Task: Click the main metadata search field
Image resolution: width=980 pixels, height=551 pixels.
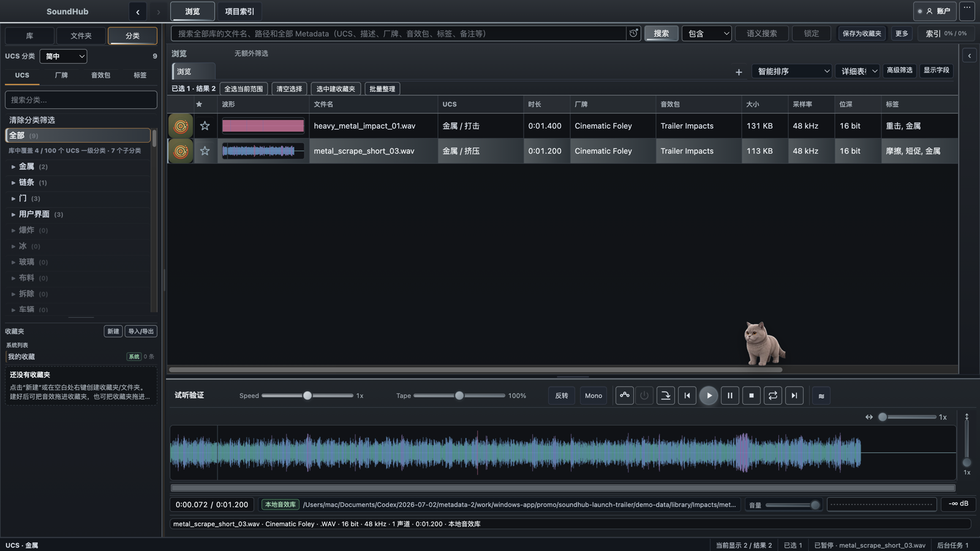Action: point(398,34)
